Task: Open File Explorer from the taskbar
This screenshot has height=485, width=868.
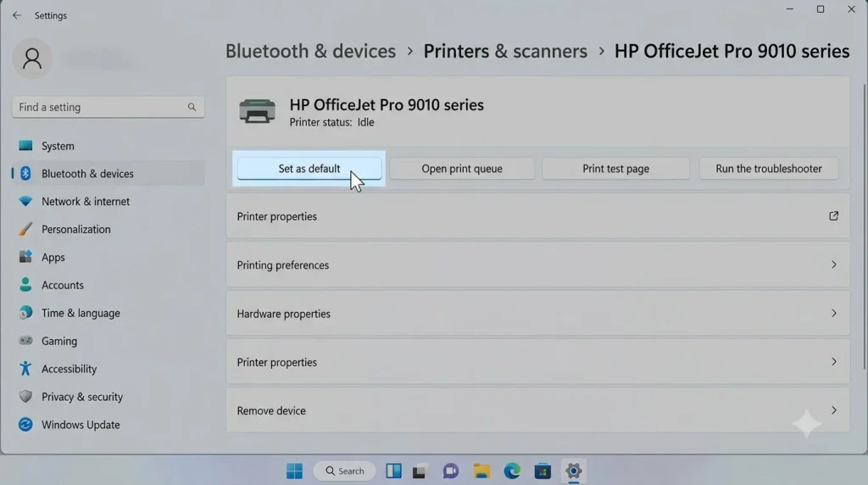Action: click(x=481, y=471)
